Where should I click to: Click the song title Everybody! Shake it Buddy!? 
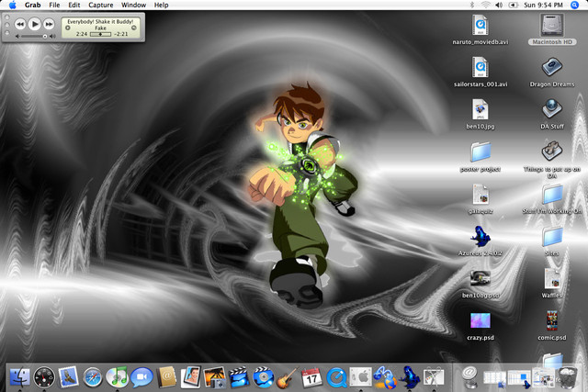point(100,22)
